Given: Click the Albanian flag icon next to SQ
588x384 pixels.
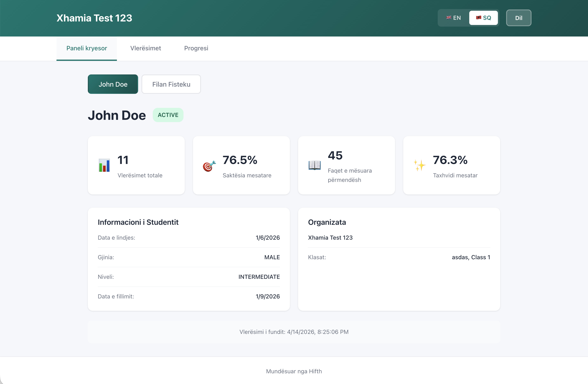Looking at the screenshot, I should pos(479,18).
